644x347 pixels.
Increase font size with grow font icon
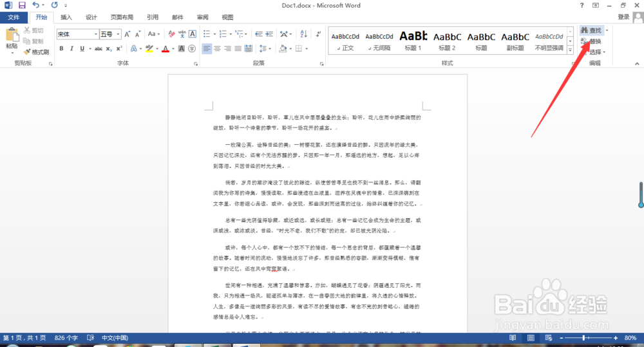click(128, 34)
